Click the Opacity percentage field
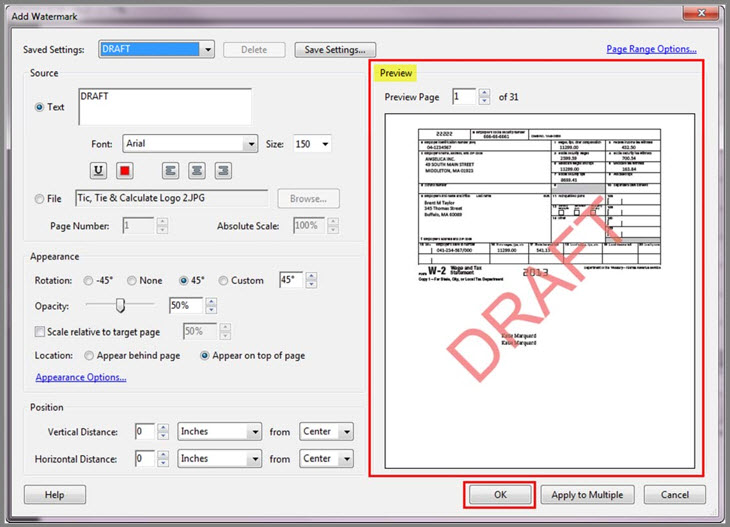 tap(186, 305)
